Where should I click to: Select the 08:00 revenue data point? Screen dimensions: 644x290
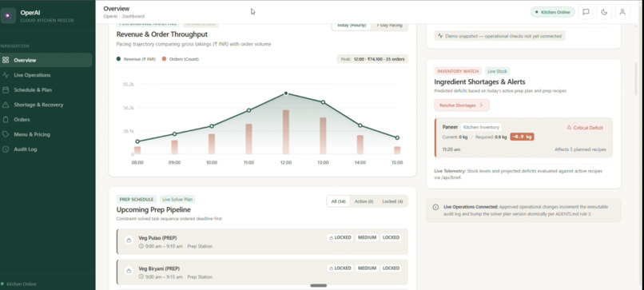(x=137, y=141)
